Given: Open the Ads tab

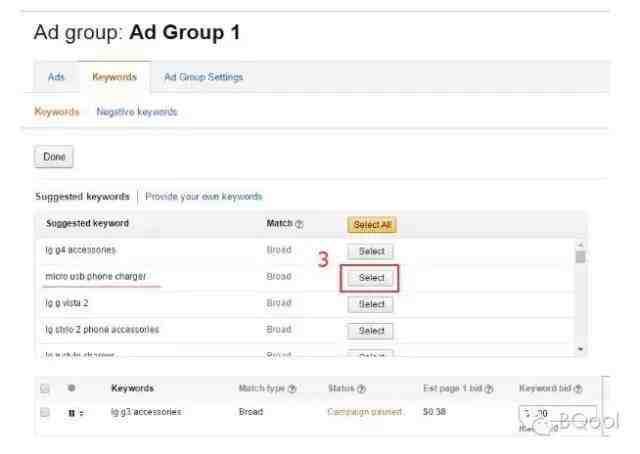Looking at the screenshot, I should click(56, 77).
